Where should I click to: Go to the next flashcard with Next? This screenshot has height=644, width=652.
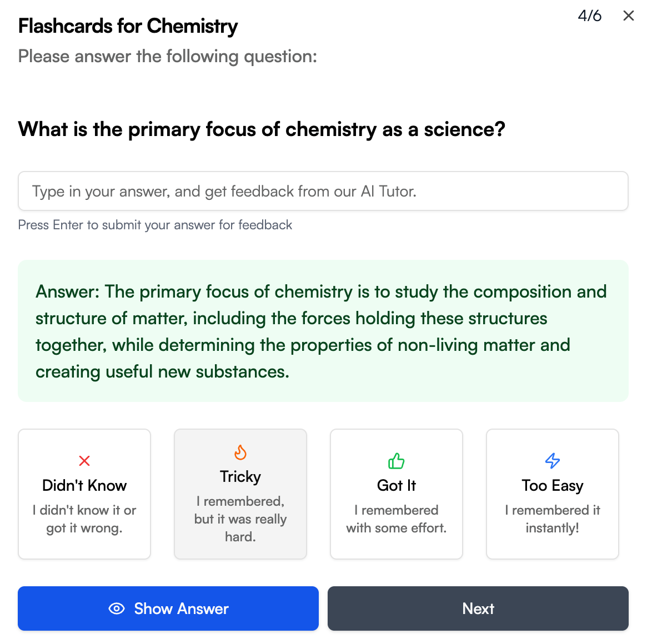(478, 608)
